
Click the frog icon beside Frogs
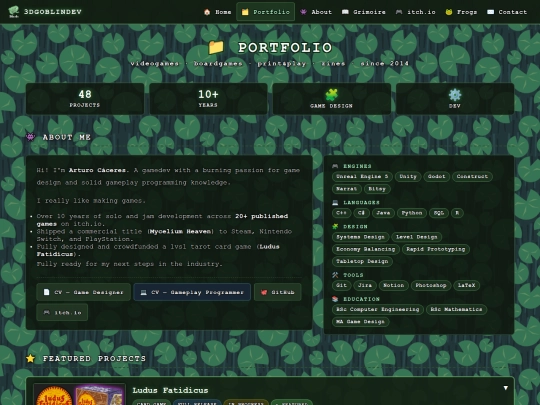(x=449, y=12)
